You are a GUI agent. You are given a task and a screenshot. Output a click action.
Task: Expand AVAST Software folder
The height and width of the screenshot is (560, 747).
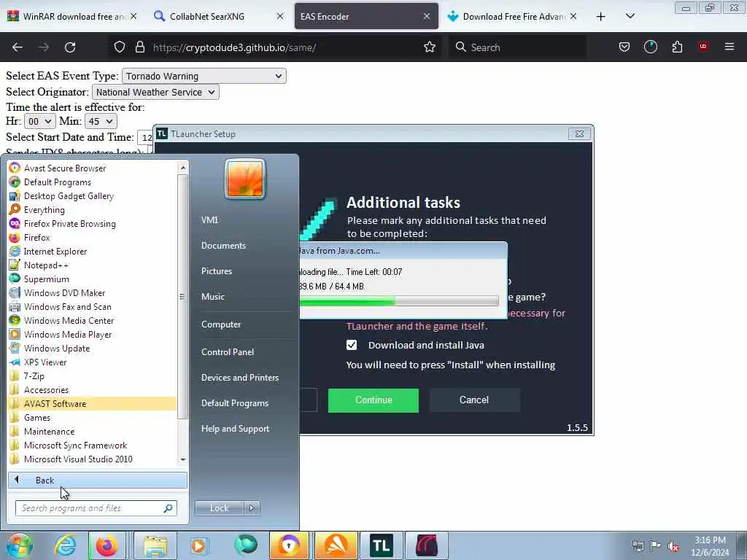[x=55, y=403]
